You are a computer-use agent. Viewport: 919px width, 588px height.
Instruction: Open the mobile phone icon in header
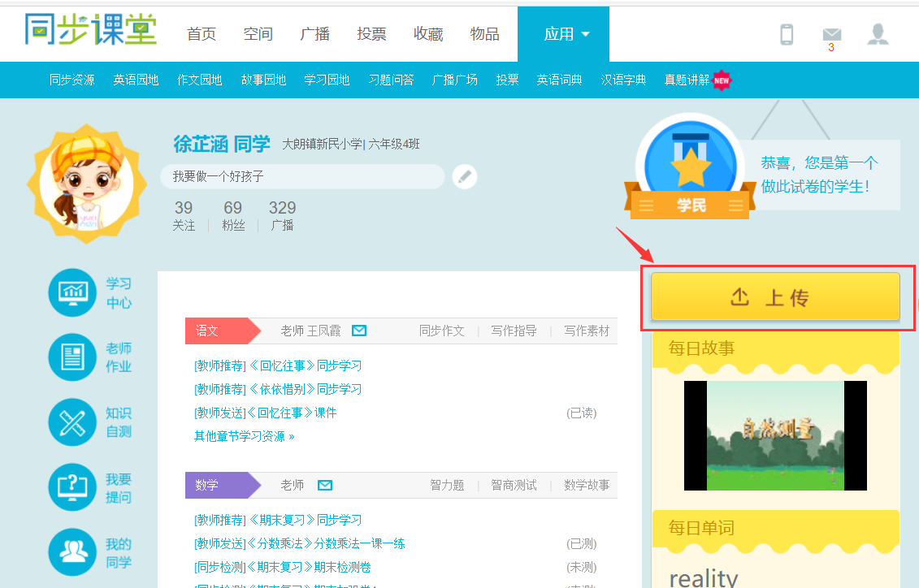(786, 34)
